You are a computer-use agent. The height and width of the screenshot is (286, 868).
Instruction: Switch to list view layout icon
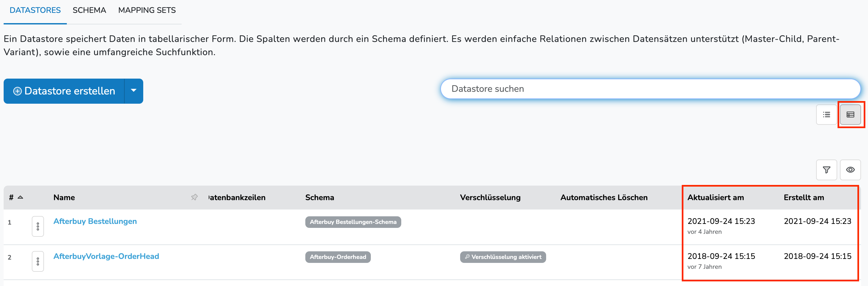(826, 115)
